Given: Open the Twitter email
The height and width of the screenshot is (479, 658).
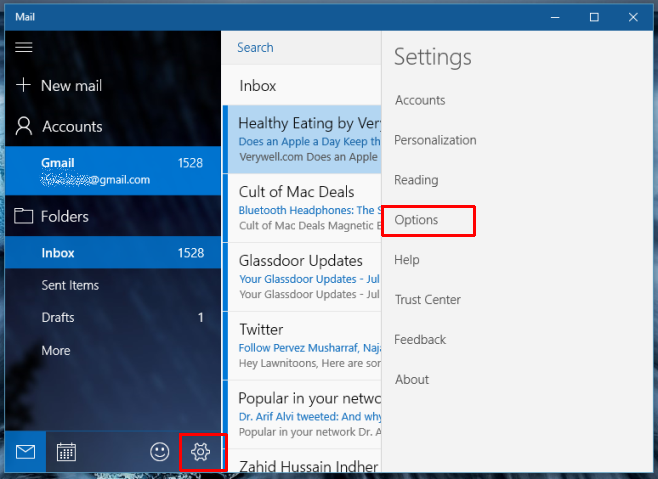Looking at the screenshot, I should 302,346.
